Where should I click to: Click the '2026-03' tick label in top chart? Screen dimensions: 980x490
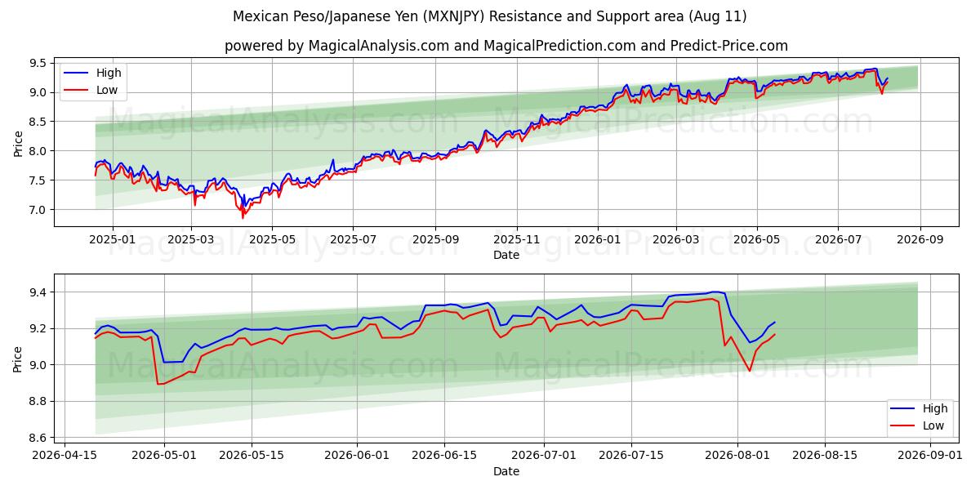click(676, 240)
